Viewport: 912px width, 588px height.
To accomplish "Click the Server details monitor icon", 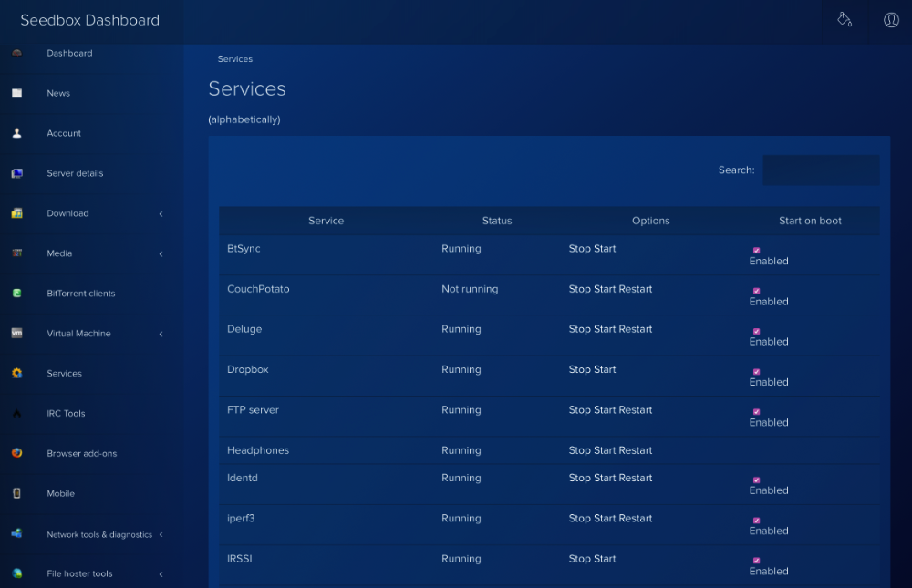I will coord(16,173).
